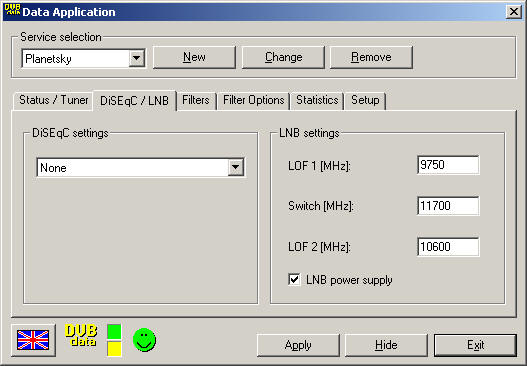Screen dimensions: 527x366
Task: Click the 'LOF 1 [MHz]:' label
Action: (319, 166)
